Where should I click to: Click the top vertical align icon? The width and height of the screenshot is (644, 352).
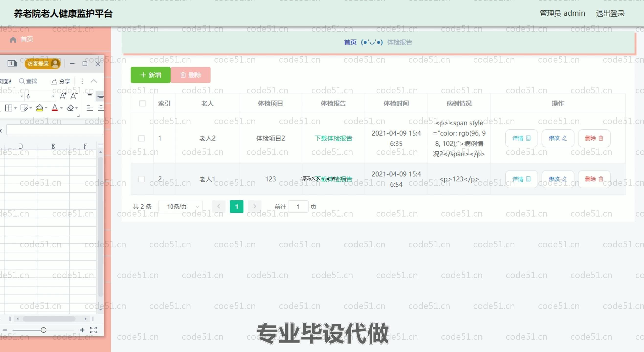click(89, 95)
